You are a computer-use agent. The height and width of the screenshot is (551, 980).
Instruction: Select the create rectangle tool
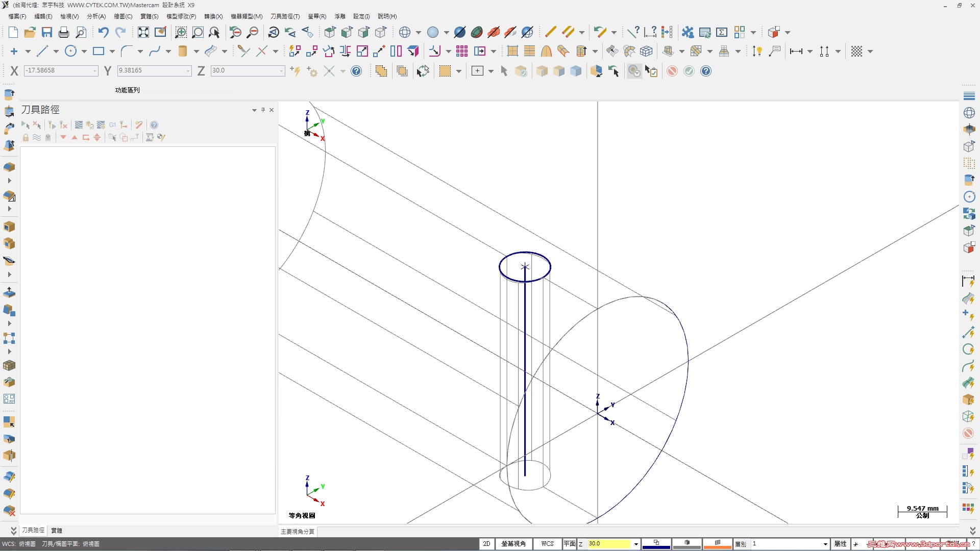pos(99,51)
